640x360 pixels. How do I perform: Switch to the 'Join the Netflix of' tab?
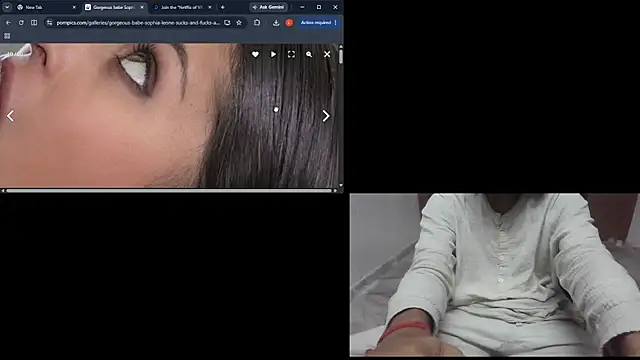(x=182, y=7)
